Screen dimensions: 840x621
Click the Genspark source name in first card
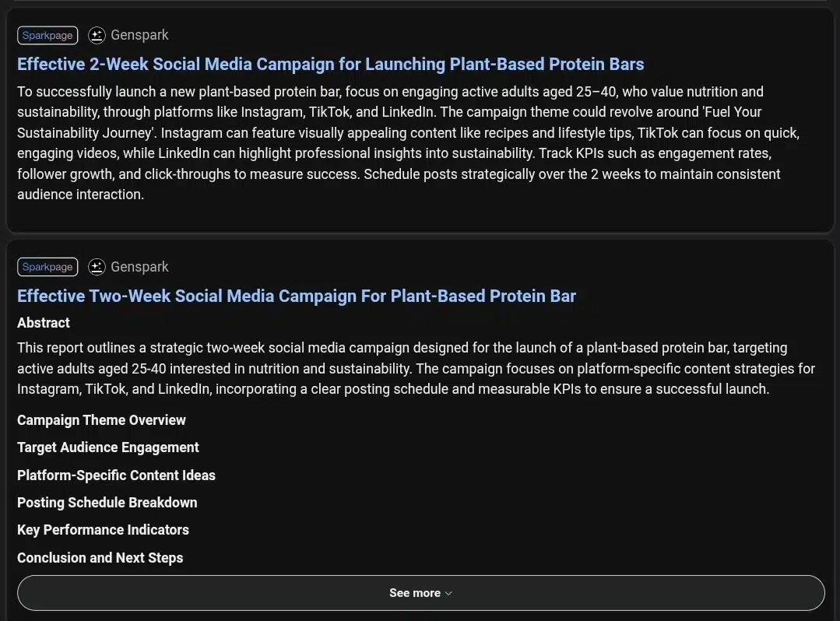click(x=139, y=35)
